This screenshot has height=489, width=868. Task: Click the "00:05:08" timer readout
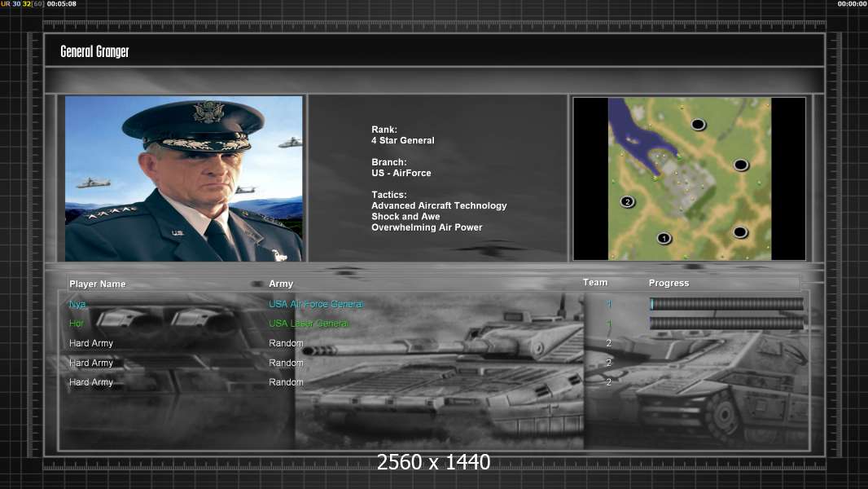(x=61, y=4)
